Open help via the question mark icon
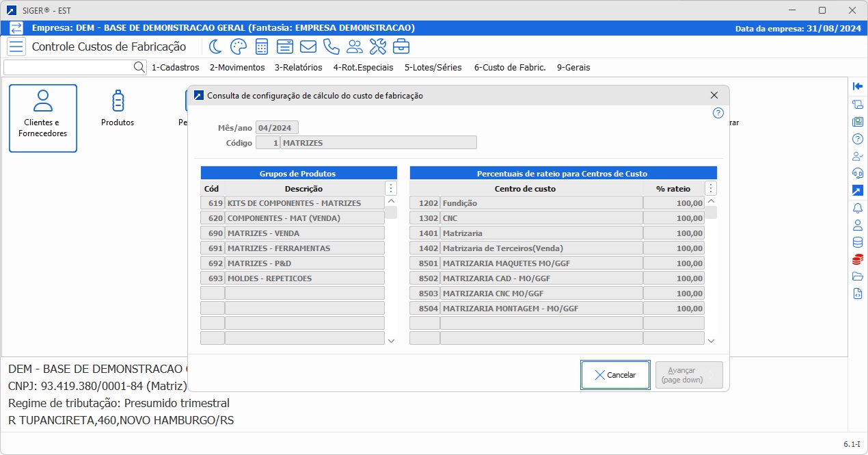This screenshot has height=455, width=868. point(718,114)
